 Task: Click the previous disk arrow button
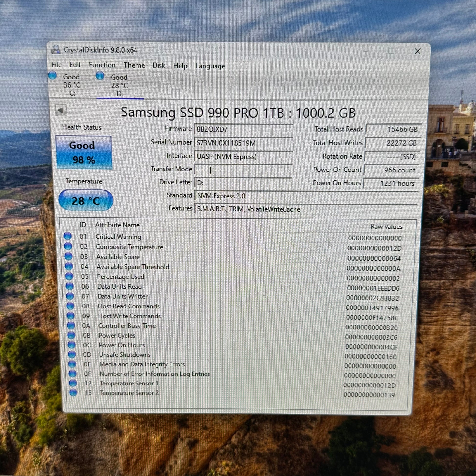tap(61, 110)
